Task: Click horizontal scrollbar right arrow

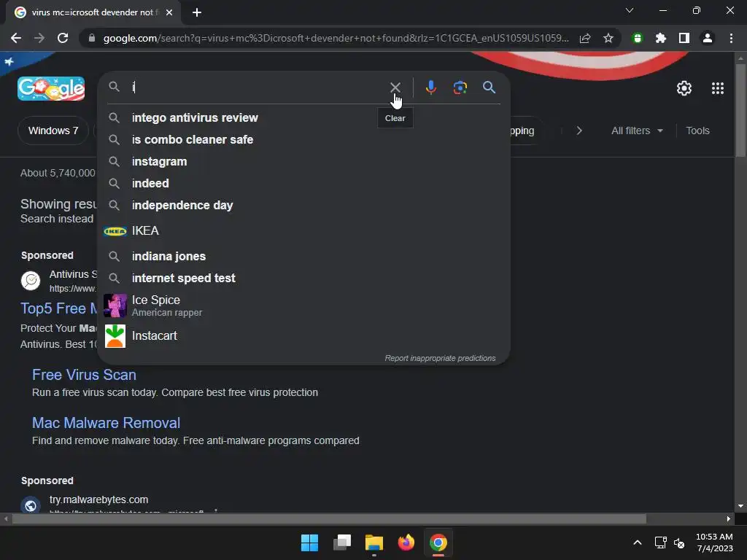Action: (x=729, y=518)
